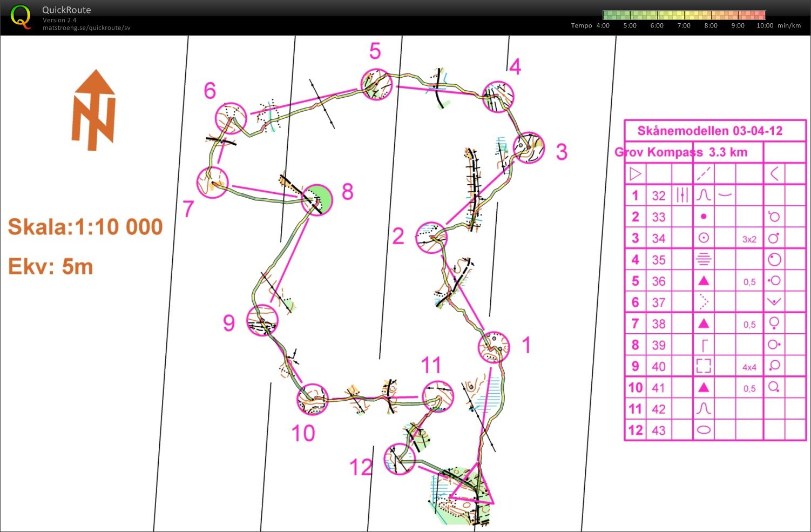Click the 'Skala:1:10 000' label
This screenshot has width=811, height=532.
tap(85, 227)
